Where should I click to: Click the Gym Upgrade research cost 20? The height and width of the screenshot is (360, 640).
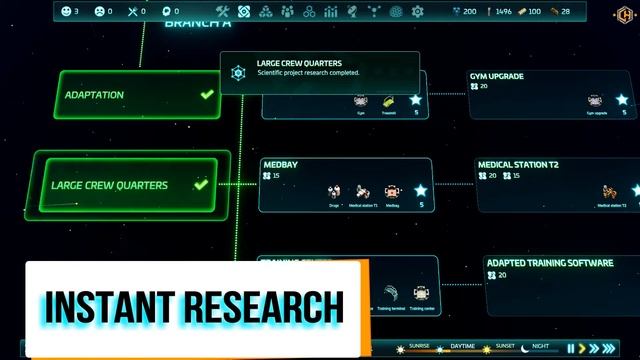click(479, 86)
